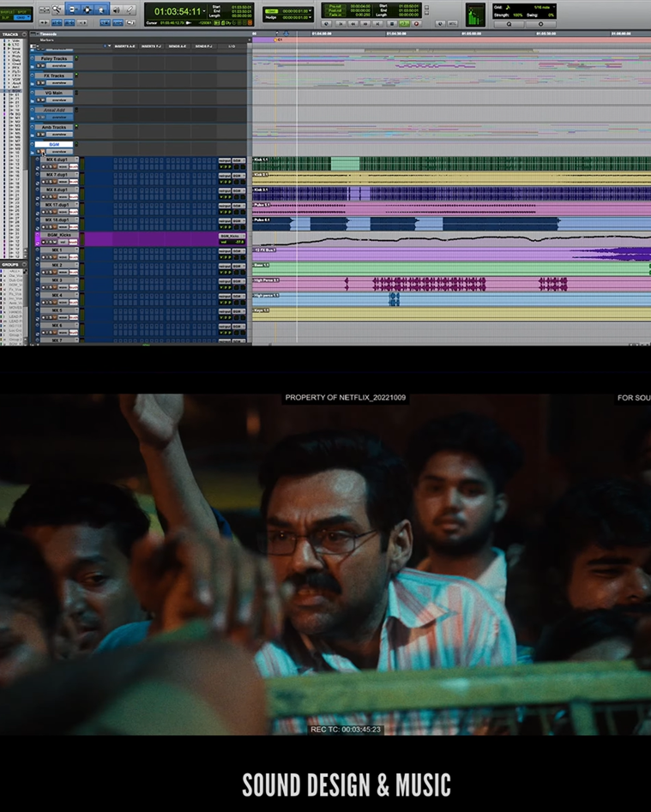Click the SENDS A-E column header
Viewport: 651px width, 812px height.
click(x=178, y=46)
